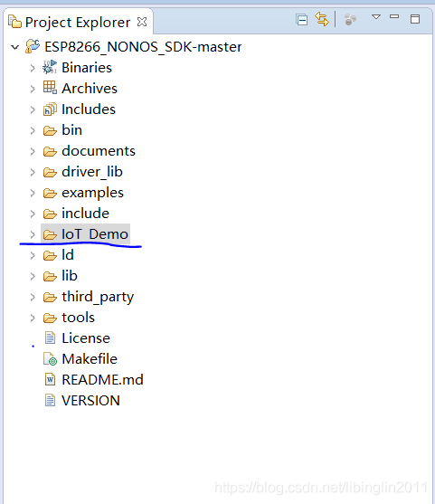Minimize the Project Explorer view
The width and height of the screenshot is (435, 504).
[394, 16]
